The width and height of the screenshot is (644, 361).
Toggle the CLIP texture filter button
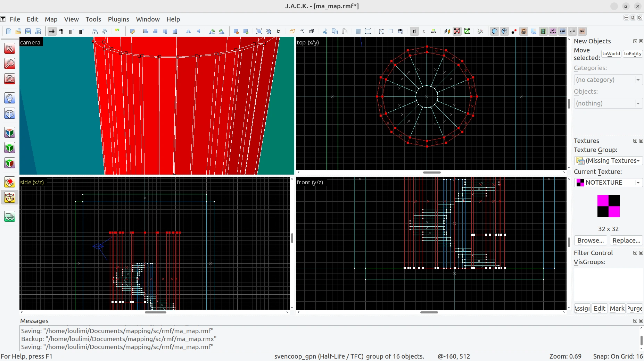click(x=572, y=31)
